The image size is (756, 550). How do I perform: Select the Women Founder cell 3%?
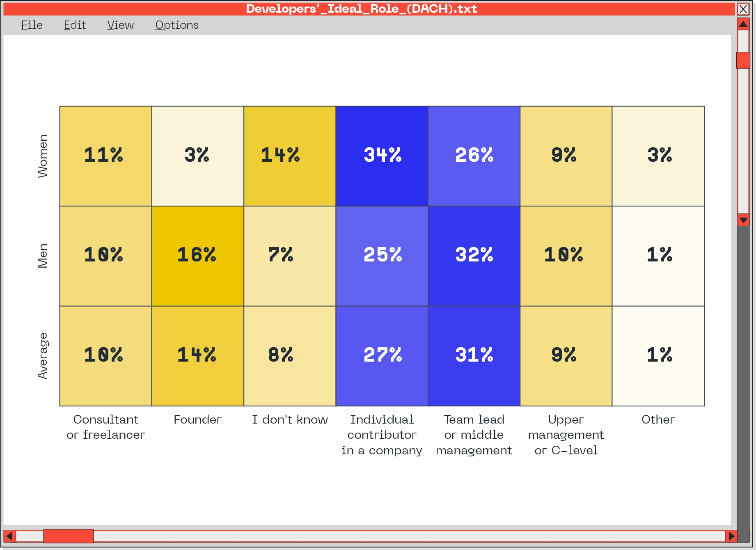pos(198,156)
